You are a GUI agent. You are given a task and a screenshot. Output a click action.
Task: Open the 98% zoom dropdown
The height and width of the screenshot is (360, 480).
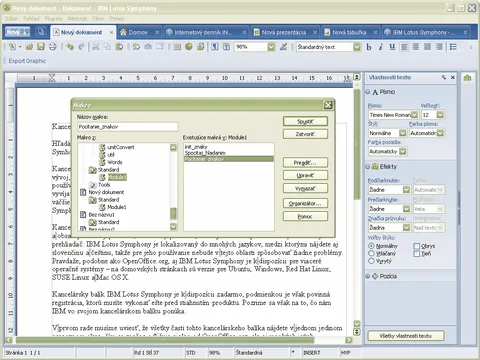271,47
